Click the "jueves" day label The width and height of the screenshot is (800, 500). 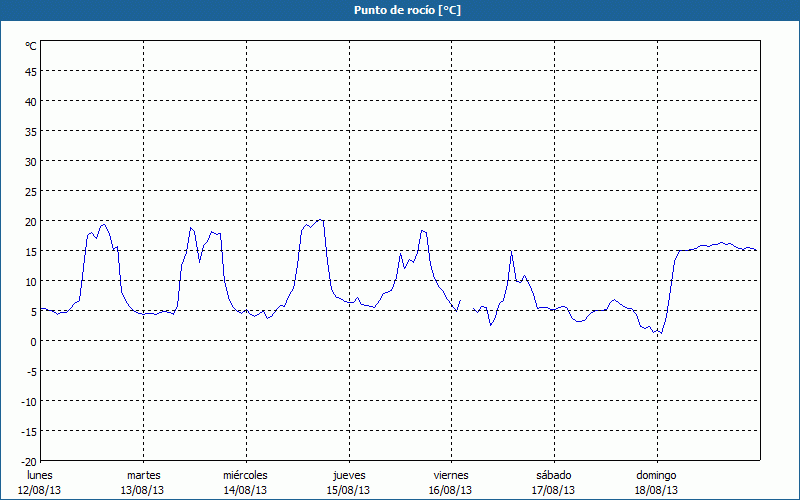348,475
